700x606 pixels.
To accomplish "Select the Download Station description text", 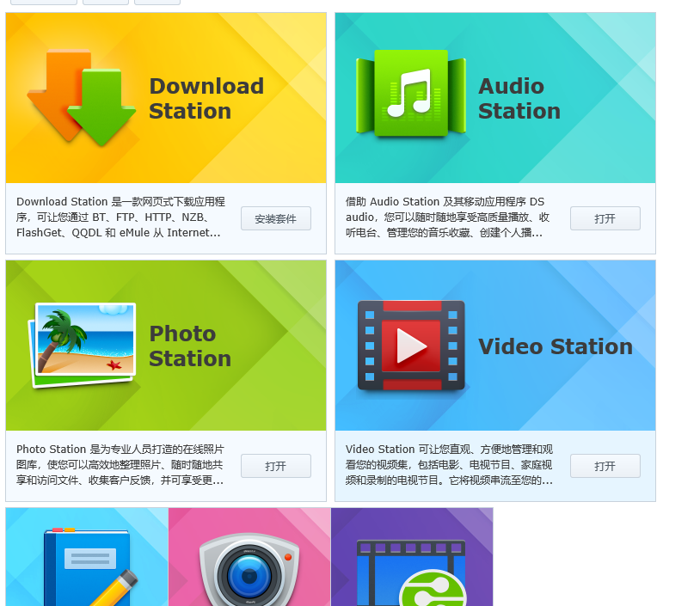I will tap(120, 217).
